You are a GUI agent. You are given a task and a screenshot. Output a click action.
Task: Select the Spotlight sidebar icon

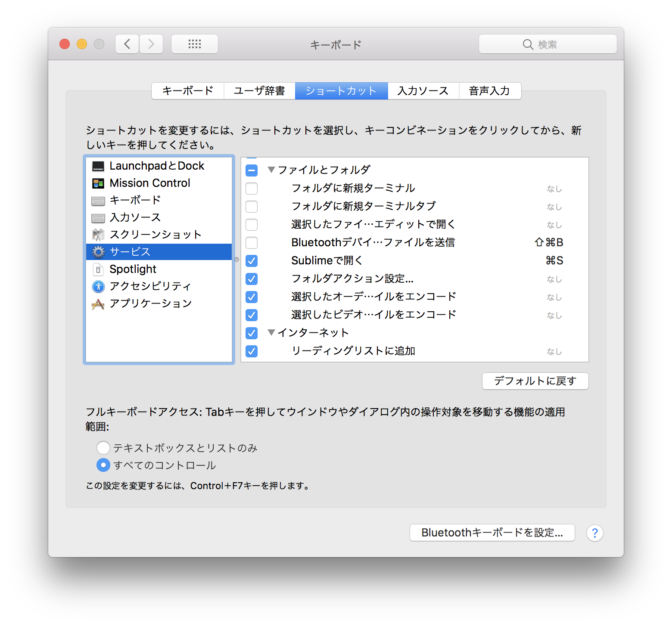point(98,269)
